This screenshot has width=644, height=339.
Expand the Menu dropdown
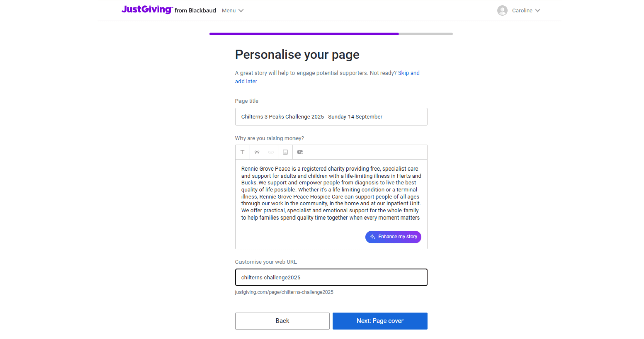[x=232, y=11]
